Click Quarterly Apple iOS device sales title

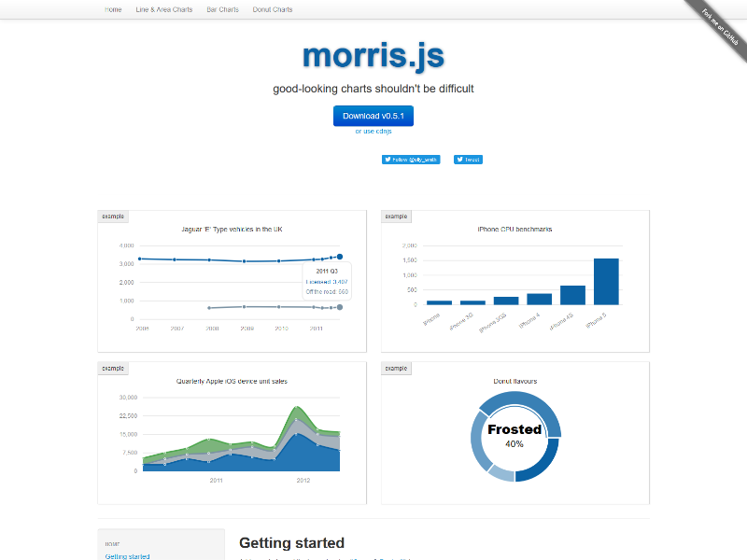[x=232, y=381]
